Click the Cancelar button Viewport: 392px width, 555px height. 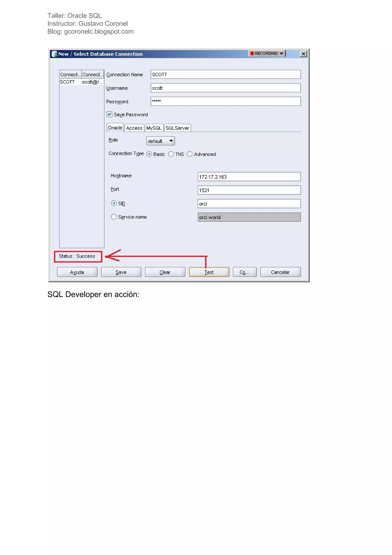[x=280, y=272]
